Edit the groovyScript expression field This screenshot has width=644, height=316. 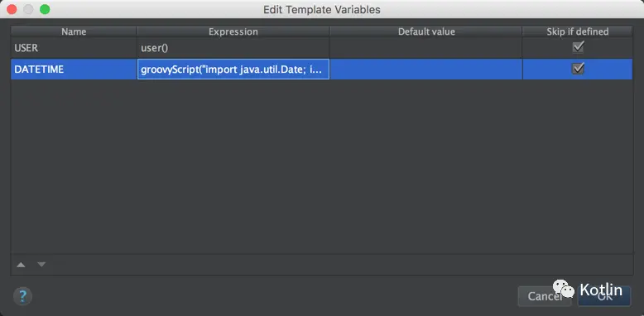(x=233, y=69)
